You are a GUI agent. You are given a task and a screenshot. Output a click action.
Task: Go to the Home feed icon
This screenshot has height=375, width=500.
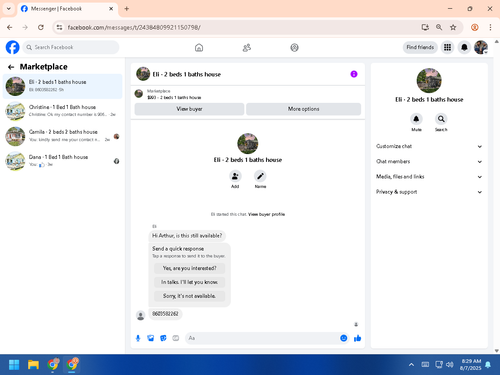click(x=199, y=48)
